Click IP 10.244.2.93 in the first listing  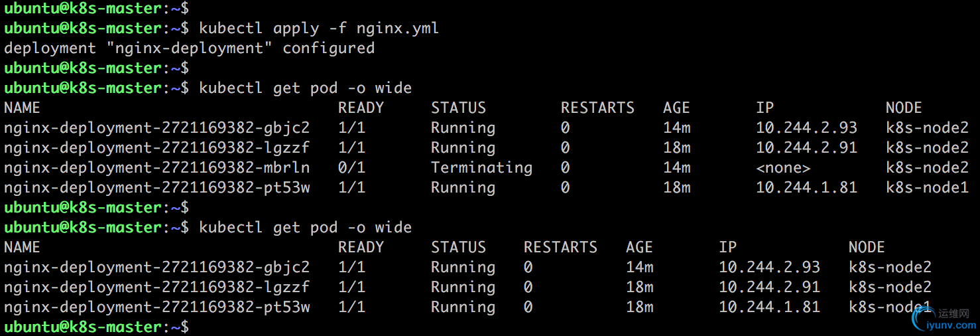(x=806, y=128)
